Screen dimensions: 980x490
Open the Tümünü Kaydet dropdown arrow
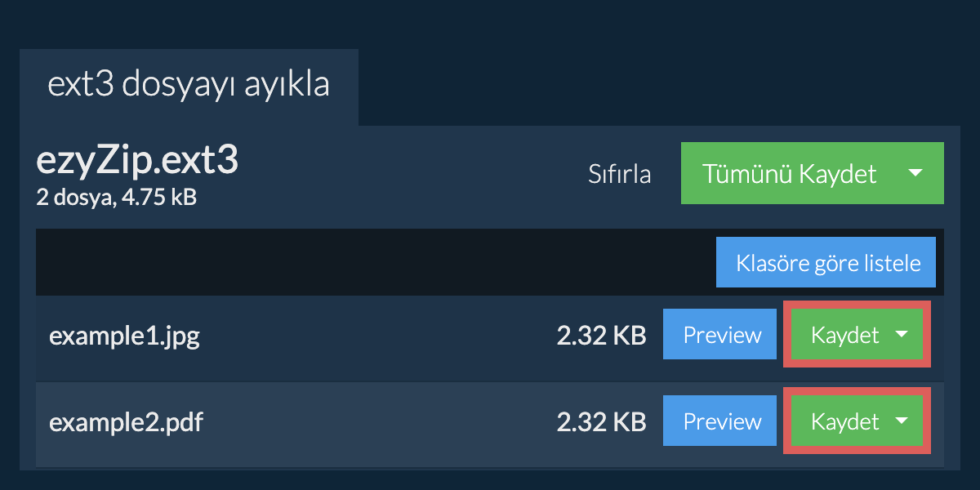(x=915, y=173)
